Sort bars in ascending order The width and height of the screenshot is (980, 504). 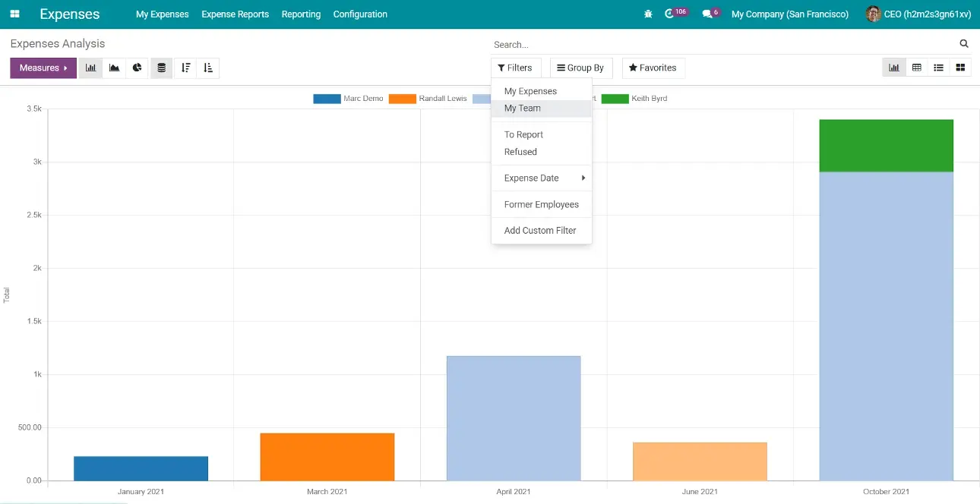pyautogui.click(x=208, y=68)
